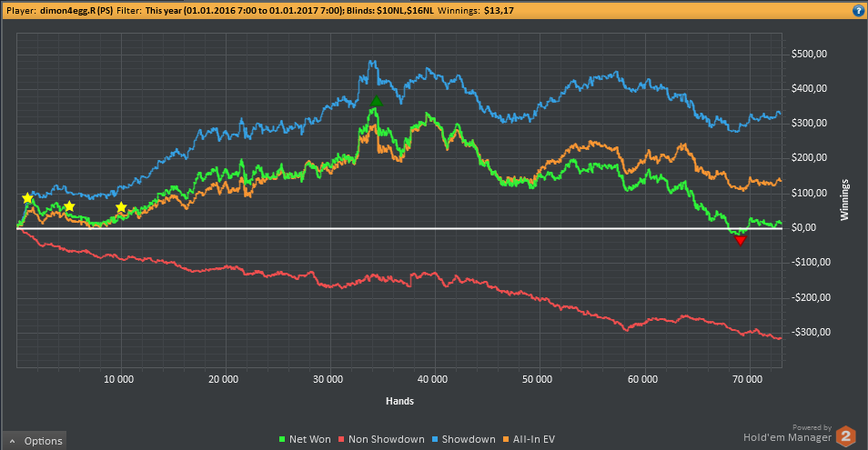868x450 pixels.
Task: Click the 70 000 hands axis label
Action: click(x=747, y=379)
